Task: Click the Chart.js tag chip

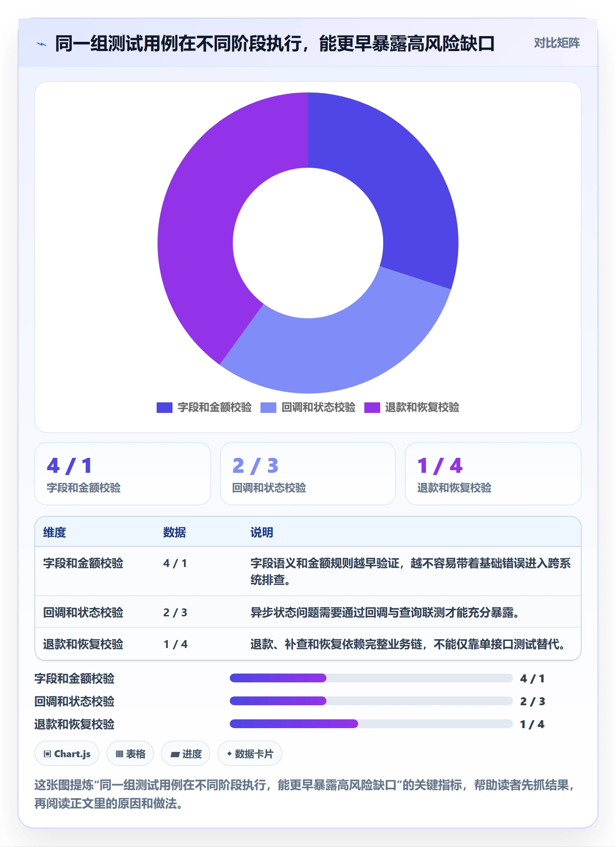Action: 67,754
